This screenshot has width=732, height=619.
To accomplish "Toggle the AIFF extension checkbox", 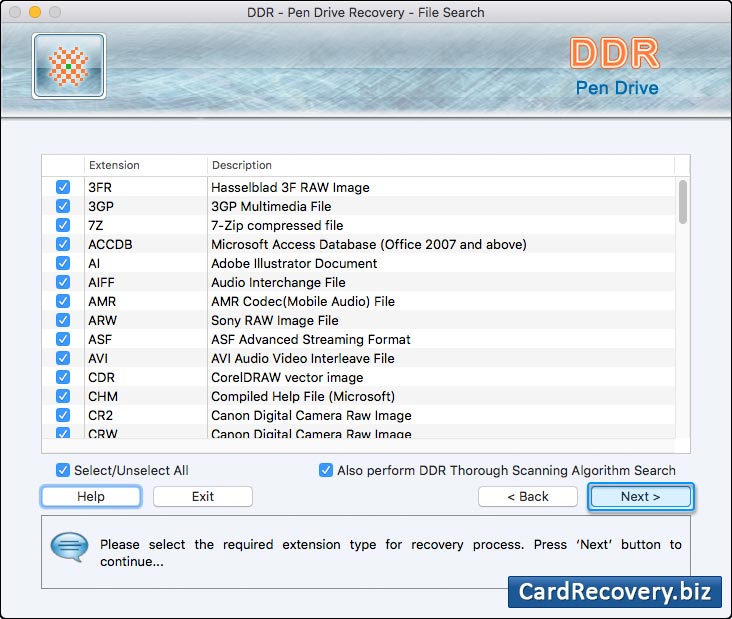I will (x=63, y=282).
